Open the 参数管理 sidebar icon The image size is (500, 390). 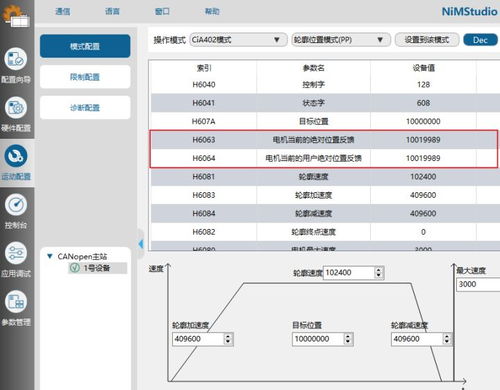(15, 302)
